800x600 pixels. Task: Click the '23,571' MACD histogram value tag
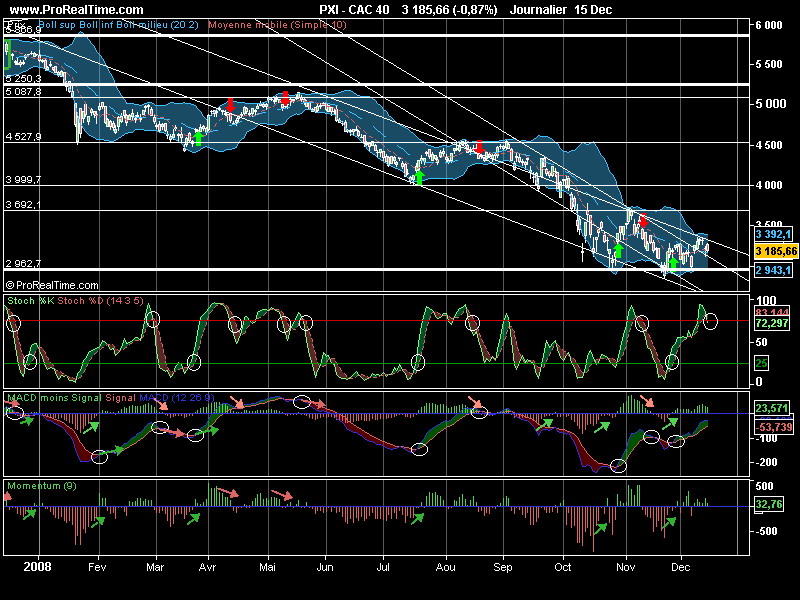772,408
